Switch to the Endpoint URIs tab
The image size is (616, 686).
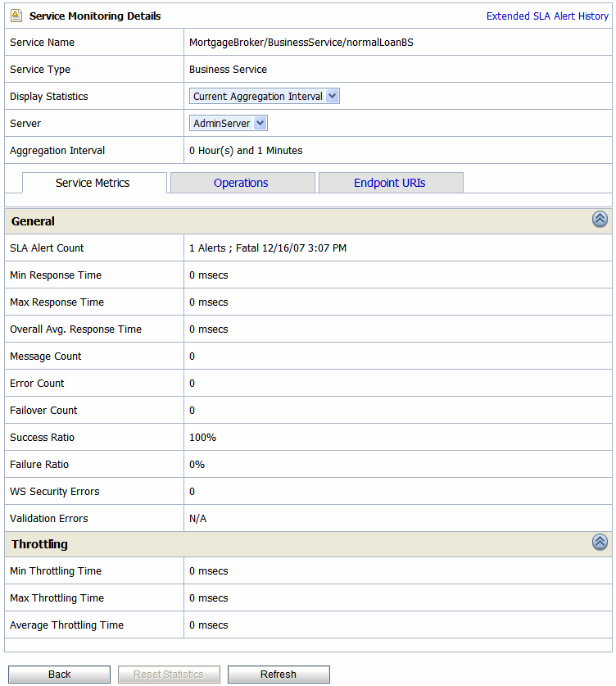pyautogui.click(x=391, y=183)
